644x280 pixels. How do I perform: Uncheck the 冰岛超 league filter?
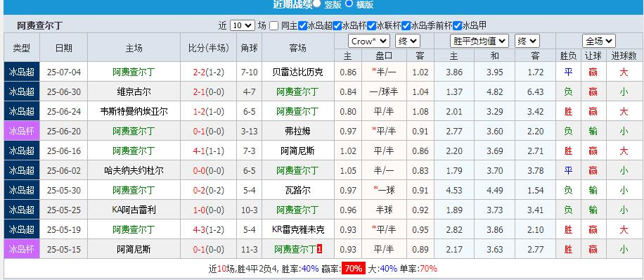[x=302, y=25]
